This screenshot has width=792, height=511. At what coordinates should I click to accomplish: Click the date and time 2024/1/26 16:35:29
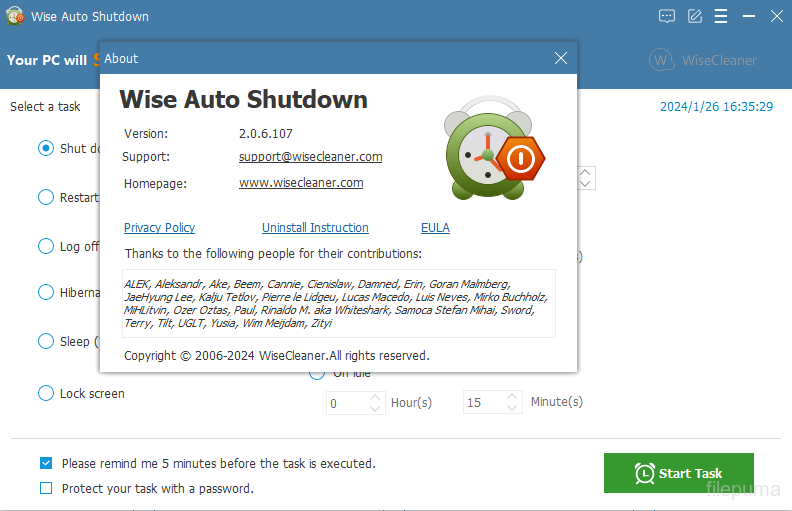[716, 107]
